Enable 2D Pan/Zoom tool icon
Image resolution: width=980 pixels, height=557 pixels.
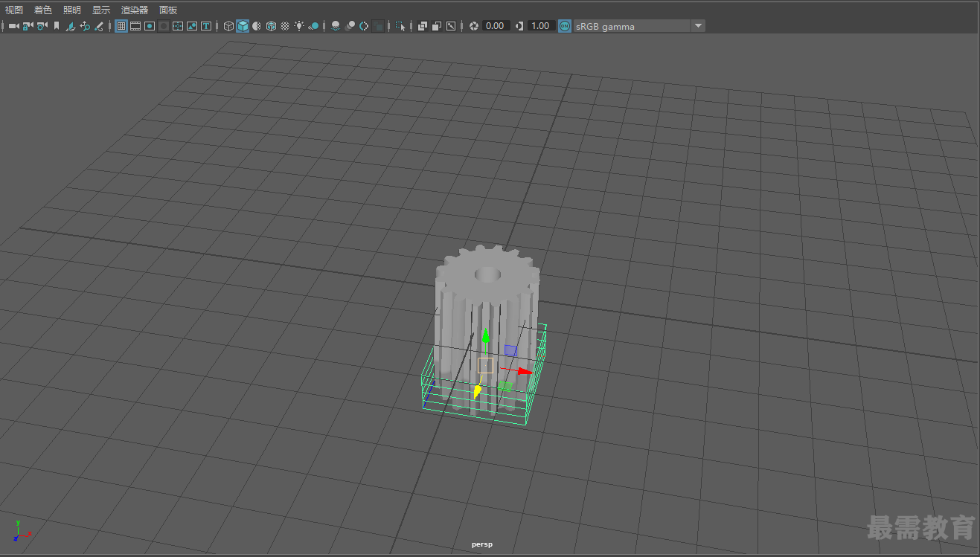coord(85,26)
